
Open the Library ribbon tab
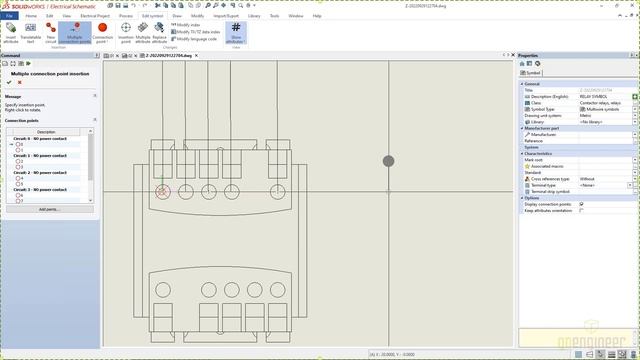(254, 16)
